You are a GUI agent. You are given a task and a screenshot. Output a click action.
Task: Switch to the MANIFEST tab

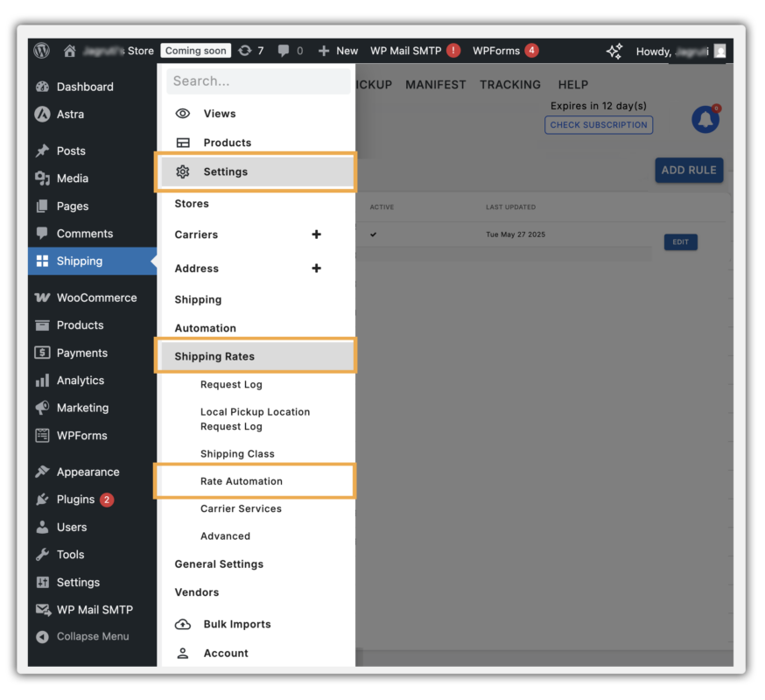pyautogui.click(x=436, y=85)
